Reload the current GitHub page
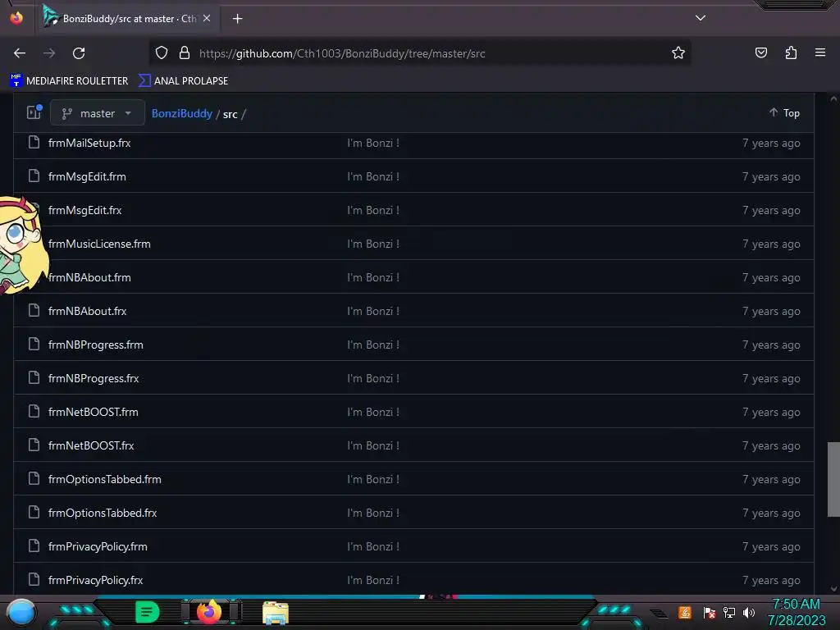Viewport: 840px width, 630px height. [79, 53]
